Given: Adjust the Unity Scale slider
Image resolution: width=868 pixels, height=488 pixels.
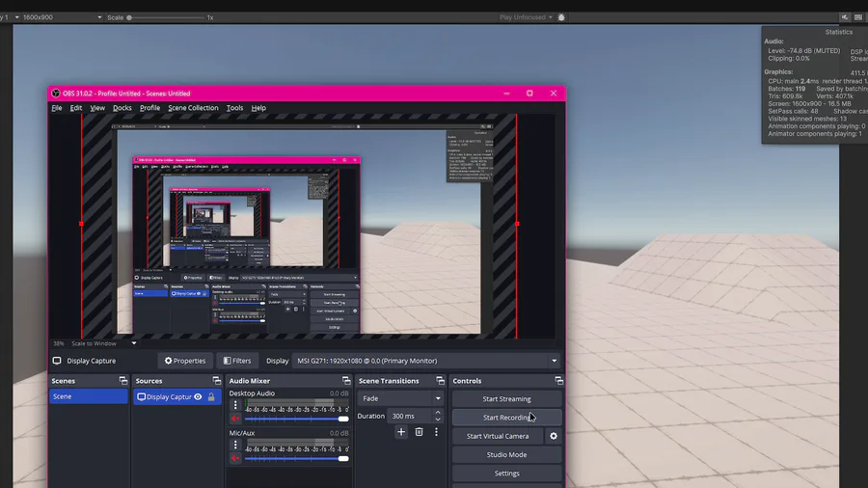Looking at the screenshot, I should tap(166, 17).
